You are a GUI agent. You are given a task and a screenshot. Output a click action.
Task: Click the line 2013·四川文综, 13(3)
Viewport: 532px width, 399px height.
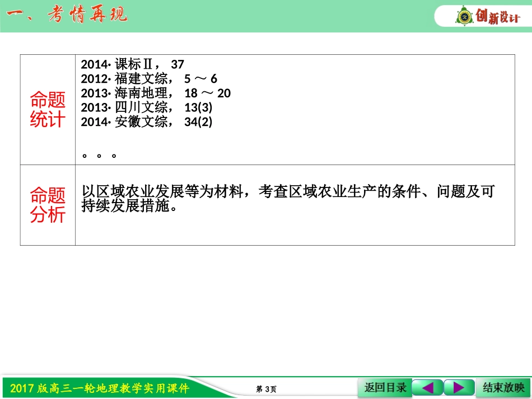click(x=146, y=107)
